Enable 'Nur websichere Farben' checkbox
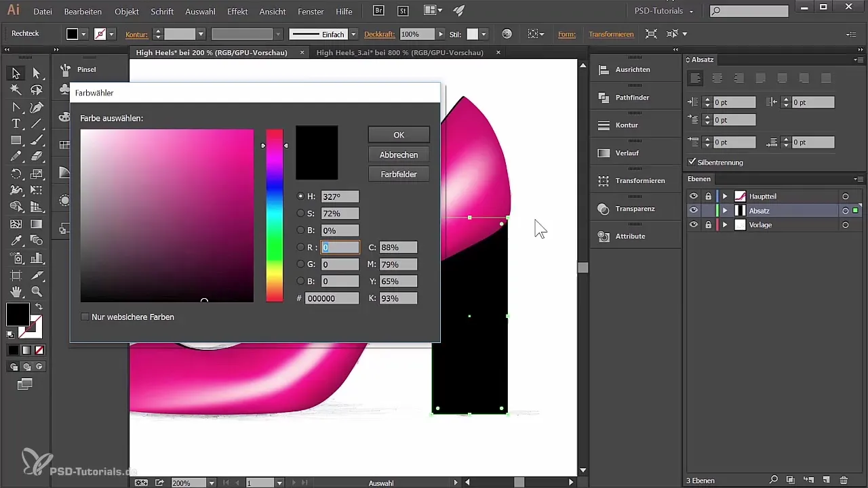Viewport: 868px width, 488px height. click(x=85, y=317)
